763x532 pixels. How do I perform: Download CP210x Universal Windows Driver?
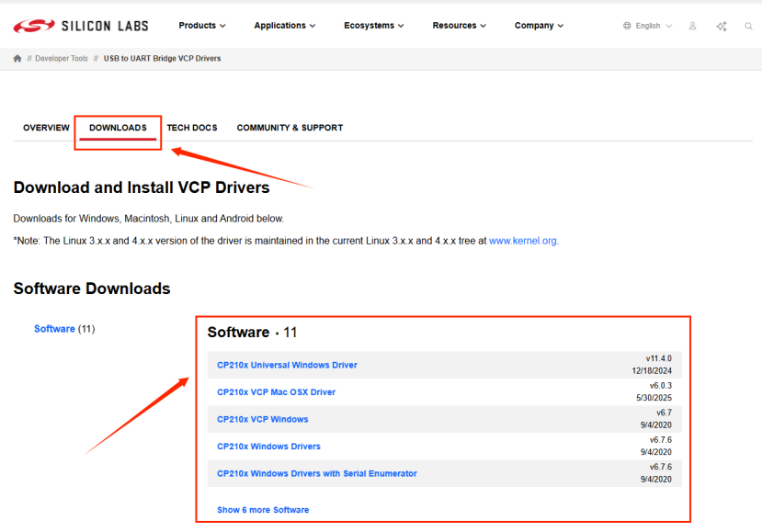(x=287, y=365)
